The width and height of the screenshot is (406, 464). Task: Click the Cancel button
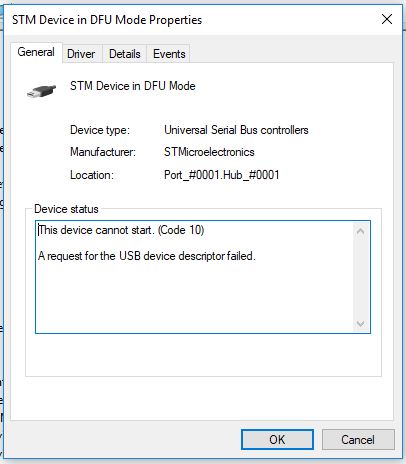click(358, 440)
